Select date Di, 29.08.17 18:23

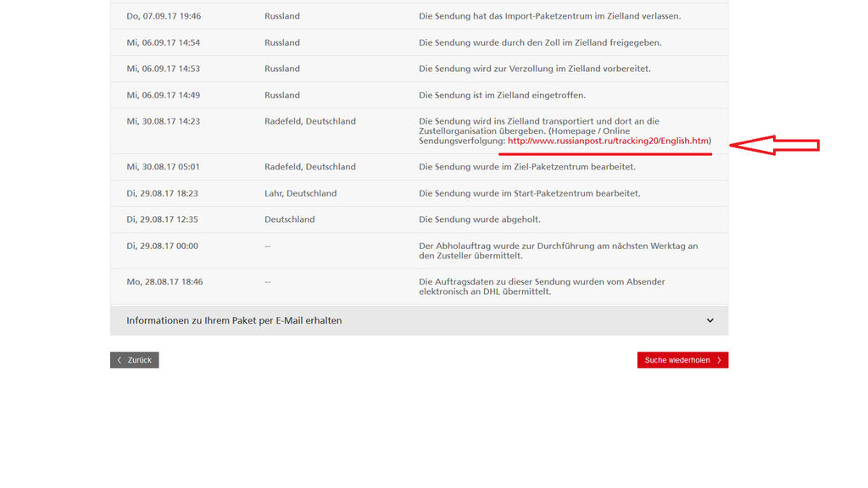point(162,193)
